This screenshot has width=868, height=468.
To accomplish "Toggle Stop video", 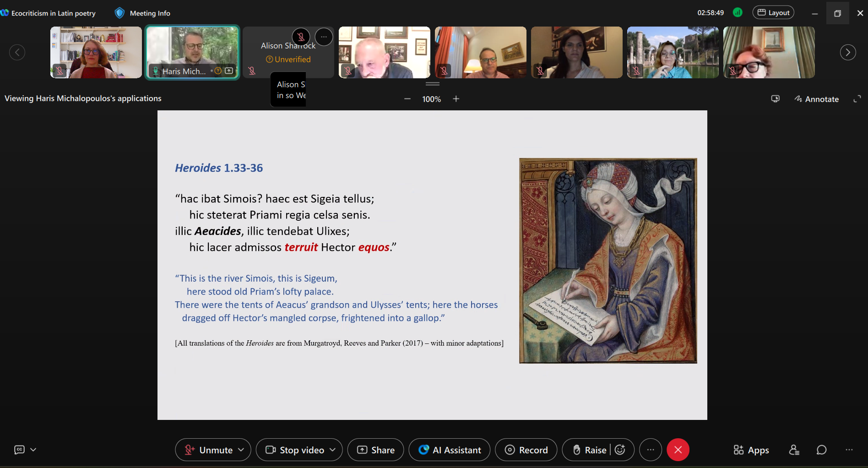I will 295,450.
